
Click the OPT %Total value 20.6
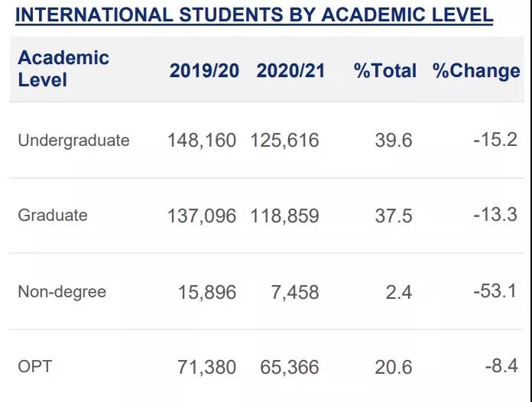[393, 368]
